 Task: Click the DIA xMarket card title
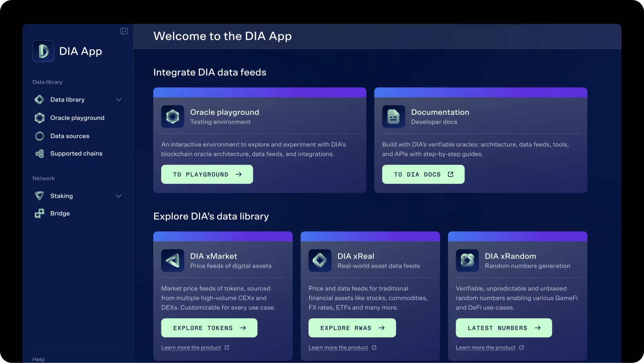click(214, 256)
